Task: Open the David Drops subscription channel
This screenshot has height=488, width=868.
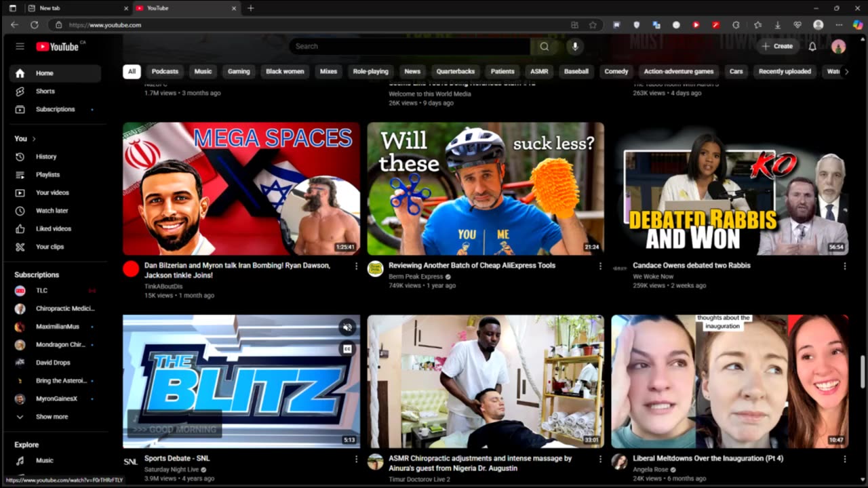Action: (55, 363)
